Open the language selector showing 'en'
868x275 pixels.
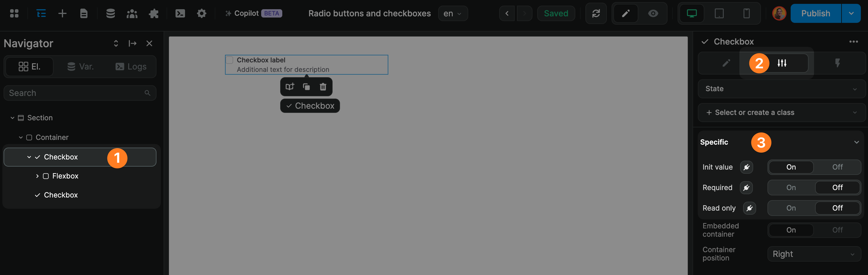point(453,13)
